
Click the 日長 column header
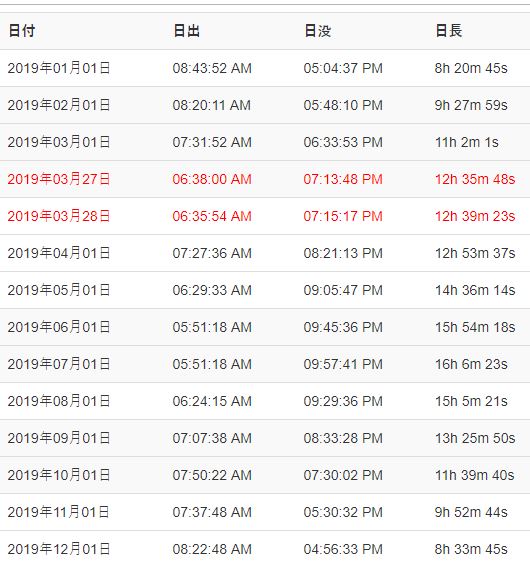448,31
